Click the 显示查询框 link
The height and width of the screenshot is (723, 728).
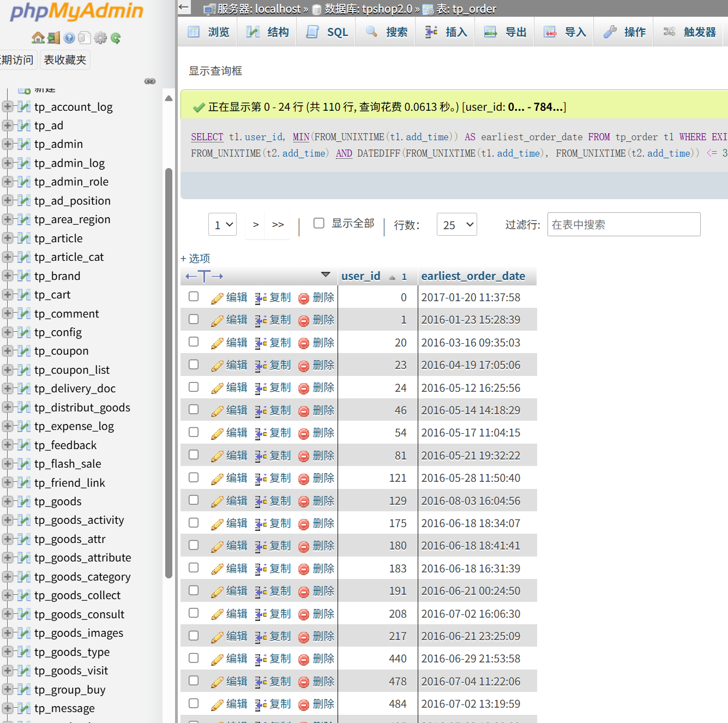point(215,71)
